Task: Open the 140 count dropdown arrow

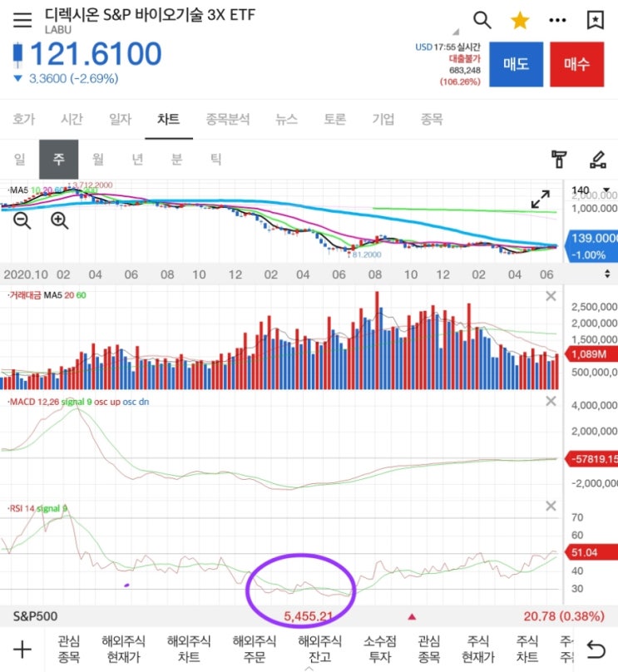Action: pyautogui.click(x=606, y=190)
